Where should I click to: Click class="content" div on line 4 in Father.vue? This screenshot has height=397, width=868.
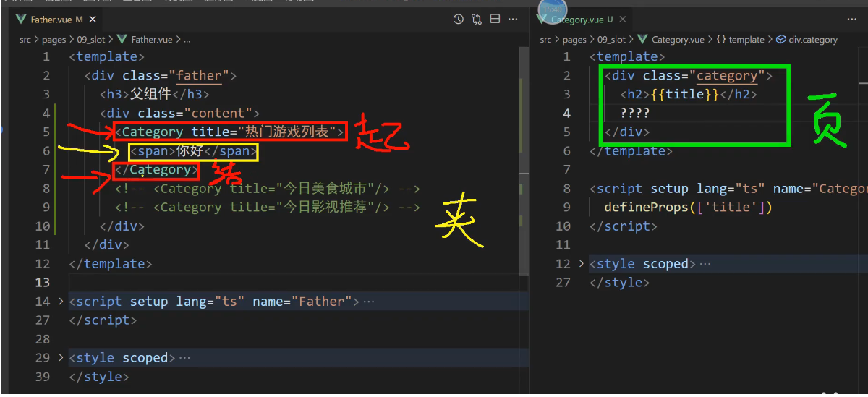coord(180,114)
